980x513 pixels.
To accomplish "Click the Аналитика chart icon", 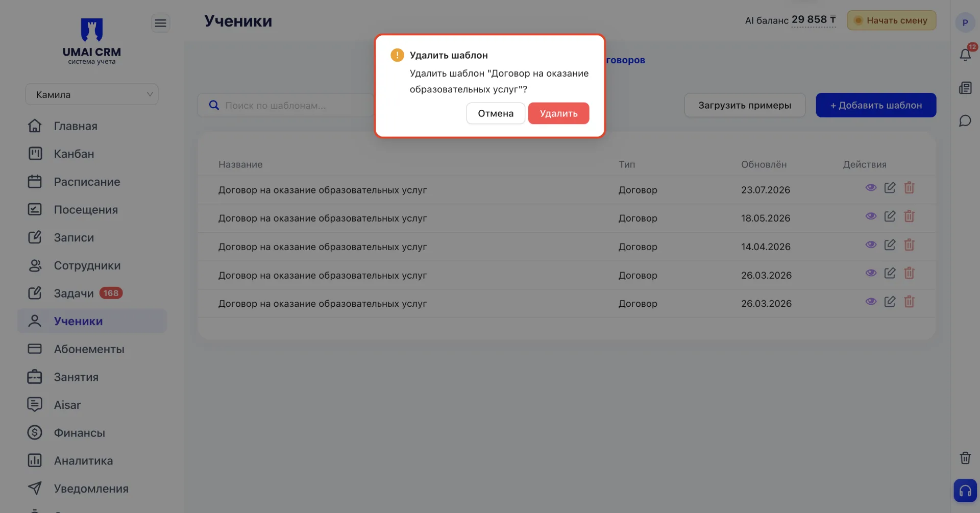I will [35, 460].
